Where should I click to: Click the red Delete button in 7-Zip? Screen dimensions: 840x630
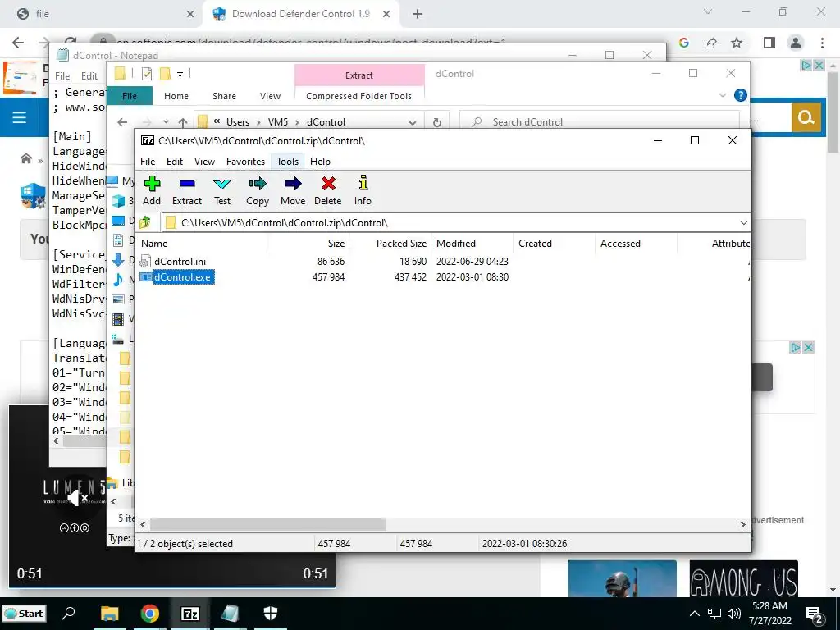pyautogui.click(x=328, y=190)
